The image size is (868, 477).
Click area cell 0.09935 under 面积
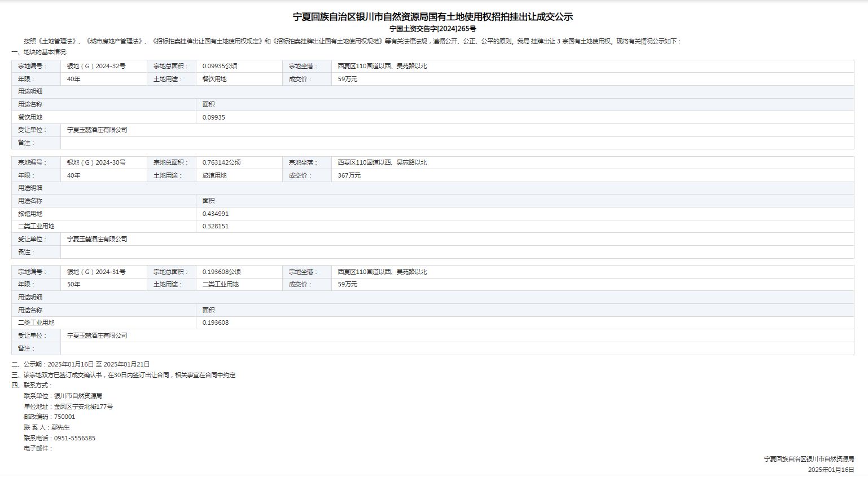[214, 117]
